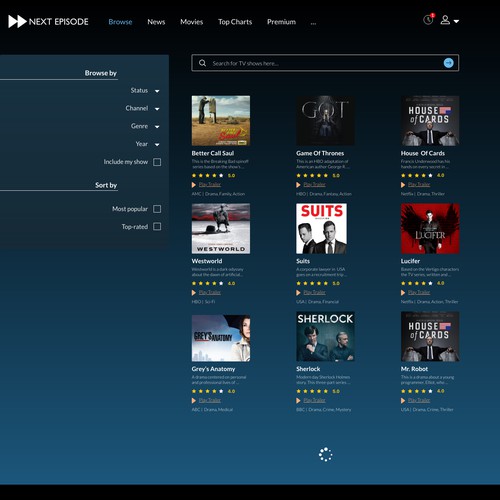The width and height of the screenshot is (500, 500).
Task: Select the Premium tab
Action: click(281, 22)
